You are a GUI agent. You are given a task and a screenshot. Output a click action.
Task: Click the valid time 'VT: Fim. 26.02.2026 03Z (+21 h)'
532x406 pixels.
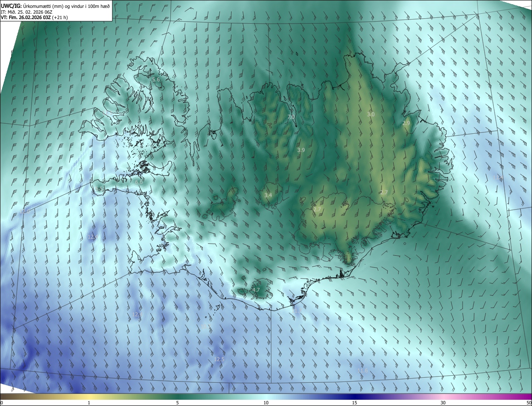tap(34, 17)
